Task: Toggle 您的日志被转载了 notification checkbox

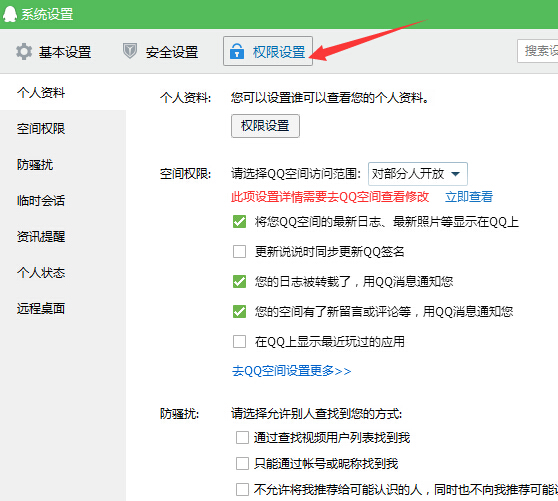Action: pos(239,281)
